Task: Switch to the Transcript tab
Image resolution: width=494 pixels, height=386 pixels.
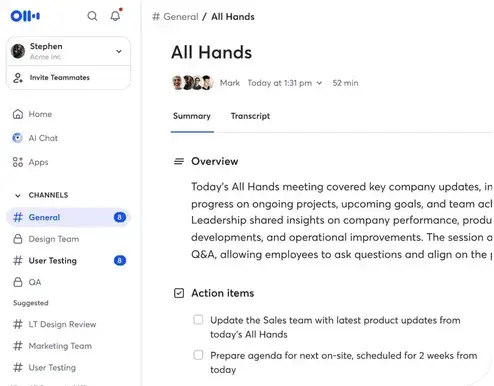Action: (x=250, y=116)
